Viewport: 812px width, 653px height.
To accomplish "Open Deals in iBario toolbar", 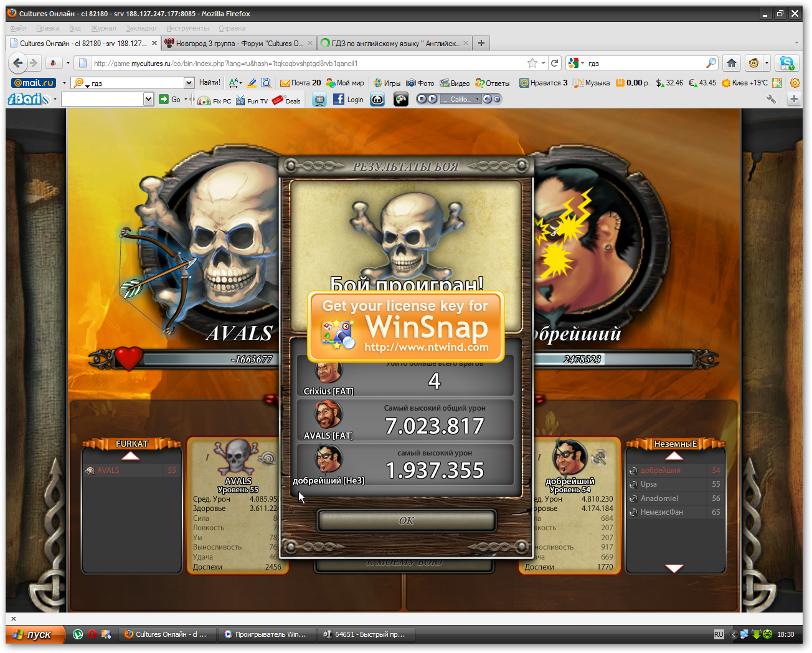I will (286, 100).
